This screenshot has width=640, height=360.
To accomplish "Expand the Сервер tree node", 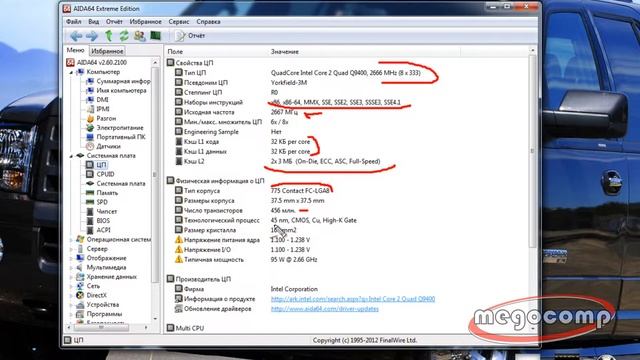I will (71, 249).
